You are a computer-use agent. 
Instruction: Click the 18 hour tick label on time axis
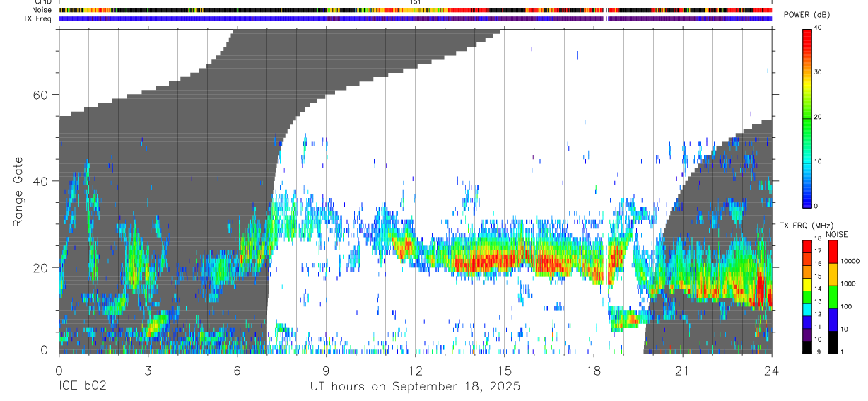tap(594, 371)
